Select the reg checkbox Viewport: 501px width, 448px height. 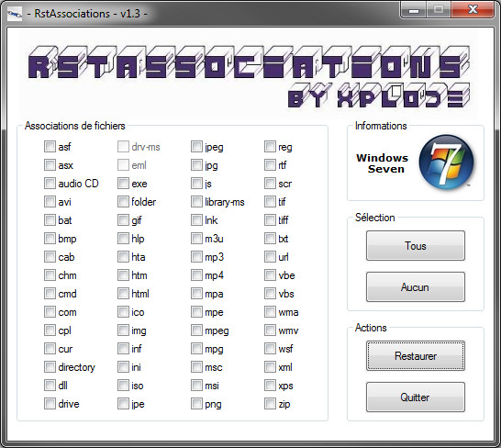pyautogui.click(x=271, y=147)
